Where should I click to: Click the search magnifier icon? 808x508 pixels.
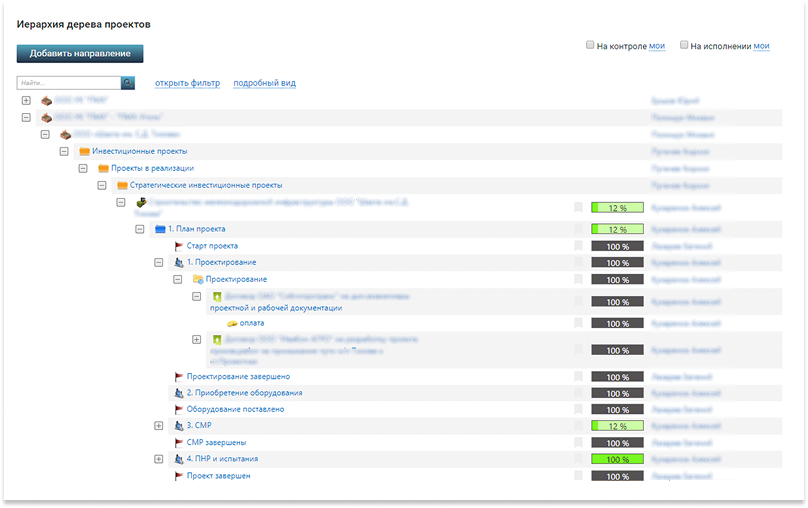coord(128,83)
